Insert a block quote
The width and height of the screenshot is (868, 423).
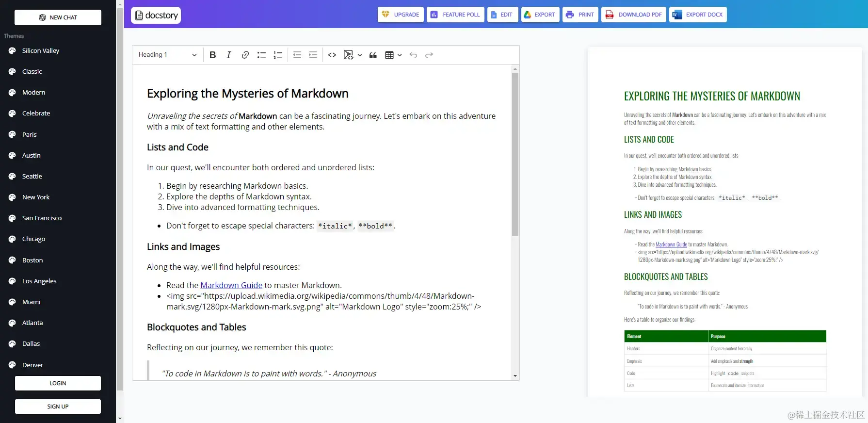click(373, 55)
